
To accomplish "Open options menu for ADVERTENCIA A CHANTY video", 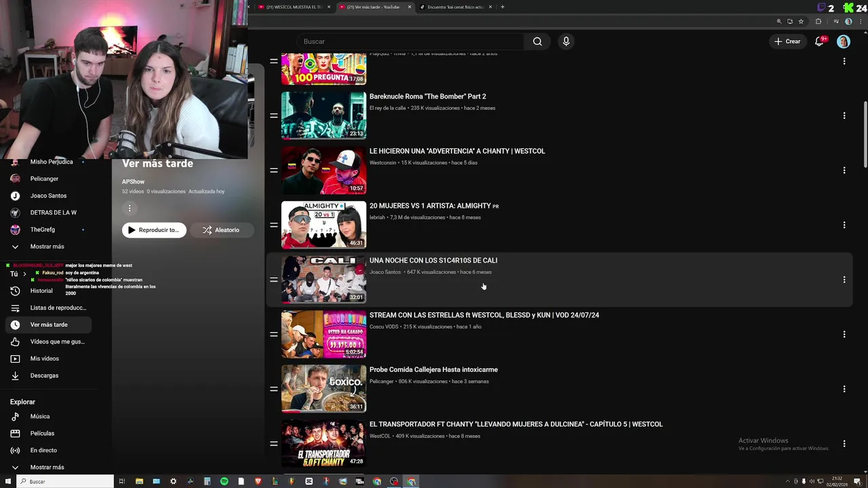I will [x=844, y=170].
